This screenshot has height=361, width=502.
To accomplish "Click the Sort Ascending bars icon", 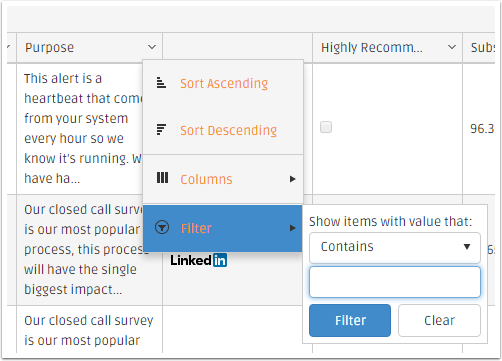I will tap(161, 83).
